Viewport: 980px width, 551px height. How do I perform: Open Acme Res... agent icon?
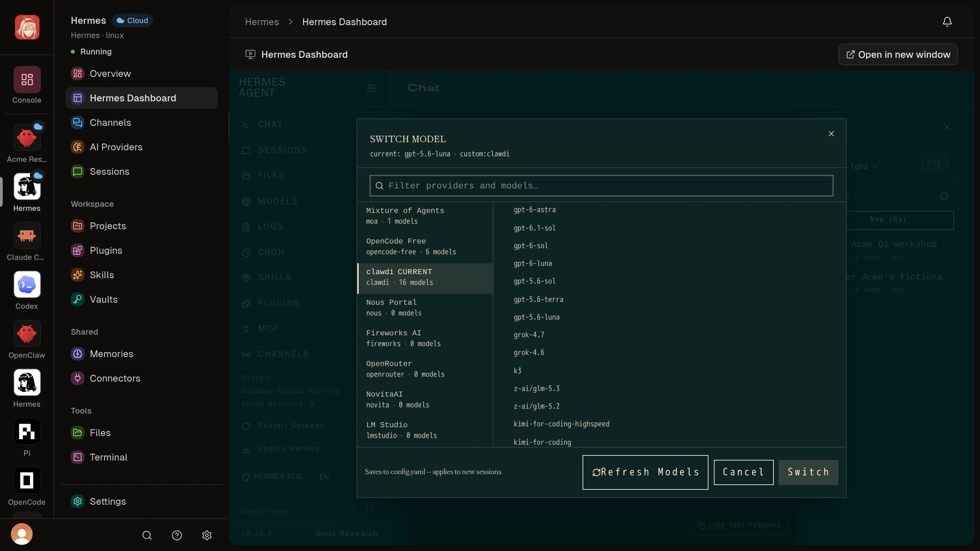coord(27,138)
